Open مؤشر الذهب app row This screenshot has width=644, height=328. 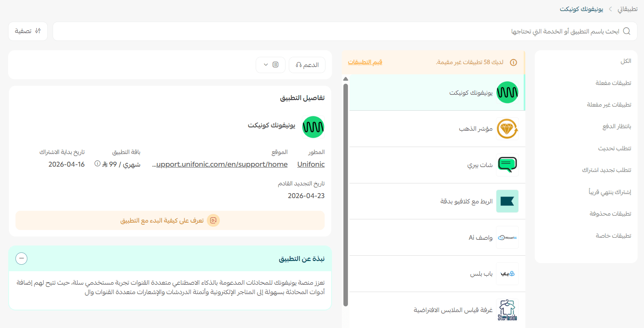pos(437,129)
